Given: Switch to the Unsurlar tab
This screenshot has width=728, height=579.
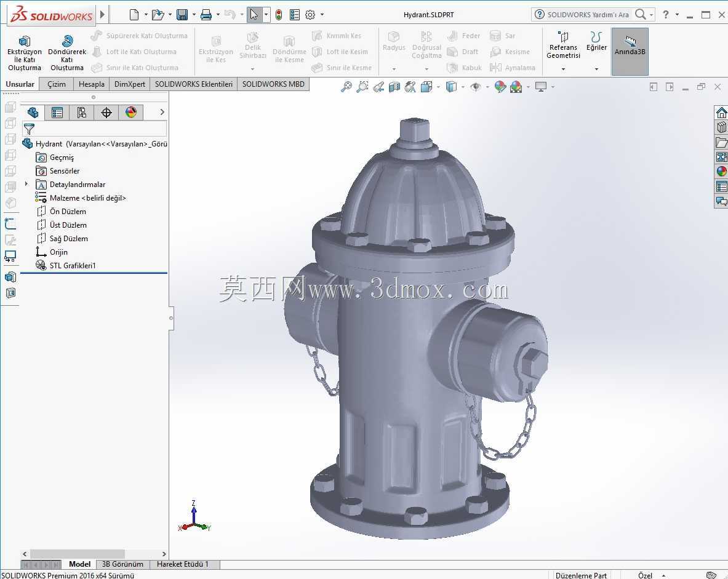Looking at the screenshot, I should coord(20,84).
